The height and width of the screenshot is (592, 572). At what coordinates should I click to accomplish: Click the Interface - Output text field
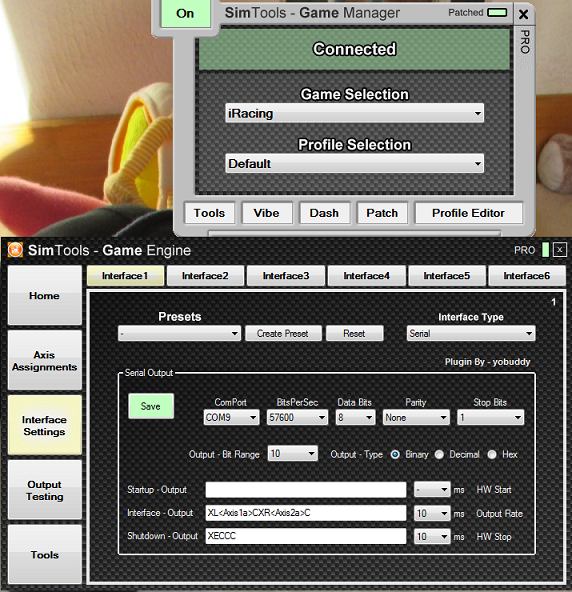(305, 513)
